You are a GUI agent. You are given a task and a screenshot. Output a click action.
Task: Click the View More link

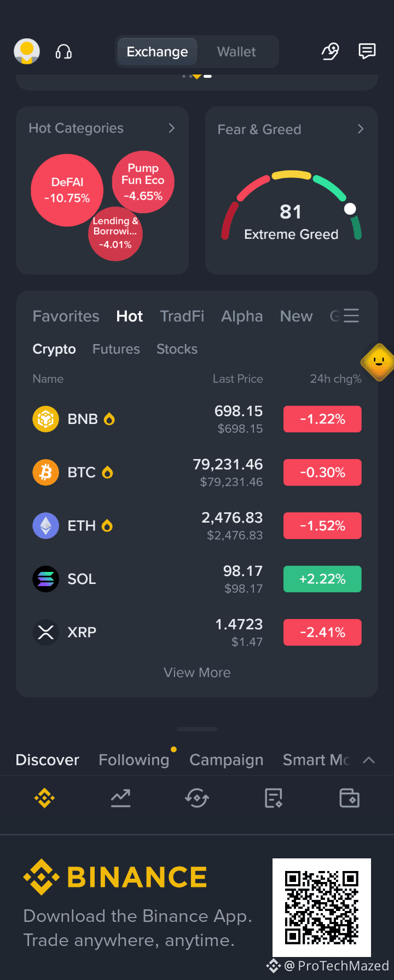197,672
